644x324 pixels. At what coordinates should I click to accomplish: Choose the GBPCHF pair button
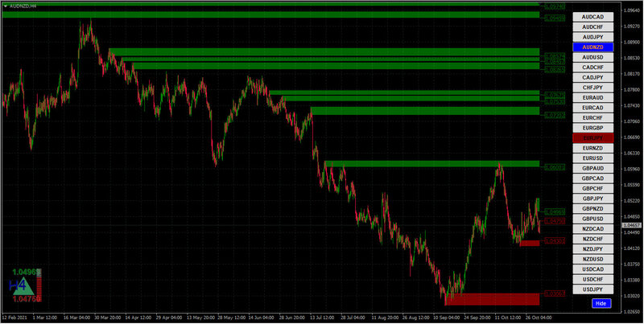click(x=592, y=189)
